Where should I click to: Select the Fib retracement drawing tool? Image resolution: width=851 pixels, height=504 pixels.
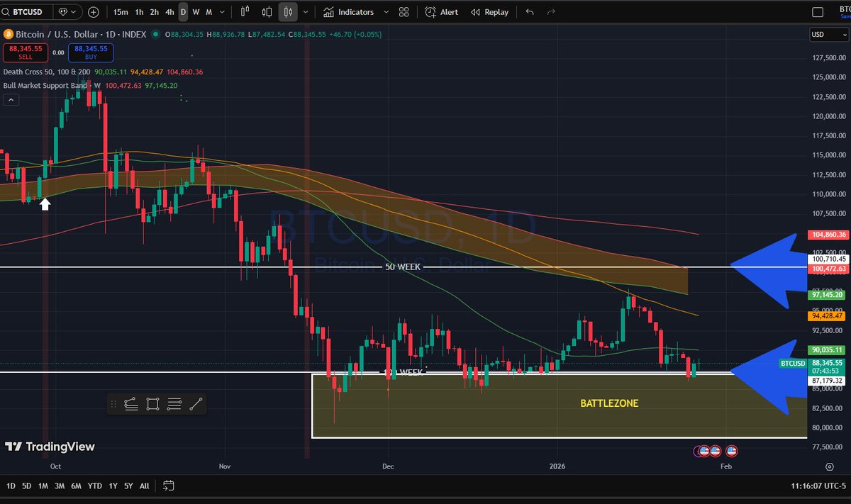click(x=130, y=405)
